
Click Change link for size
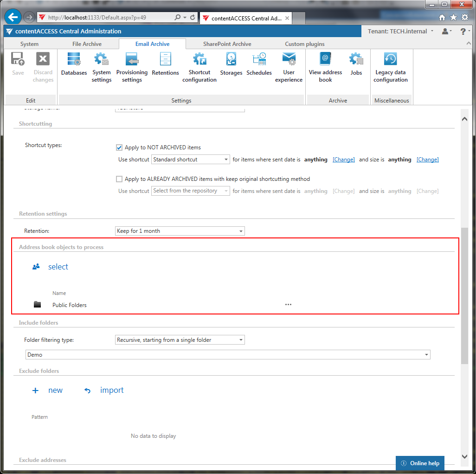click(x=427, y=160)
